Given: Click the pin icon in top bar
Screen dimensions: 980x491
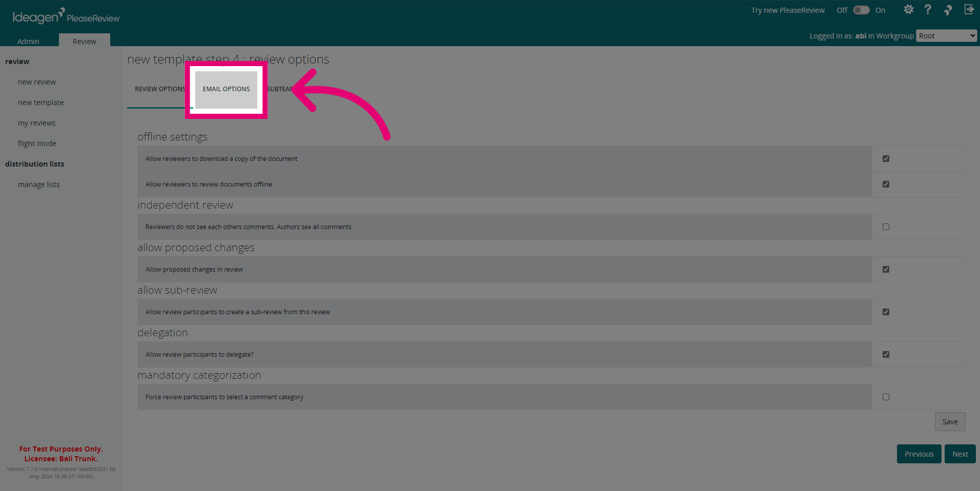Looking at the screenshot, I should coord(948,10).
